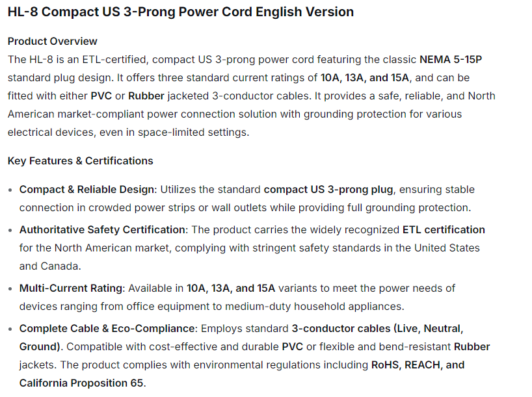532x397 pixels.
Task: Click the "Multi-Current Rating" bullet label
Action: 71,288
